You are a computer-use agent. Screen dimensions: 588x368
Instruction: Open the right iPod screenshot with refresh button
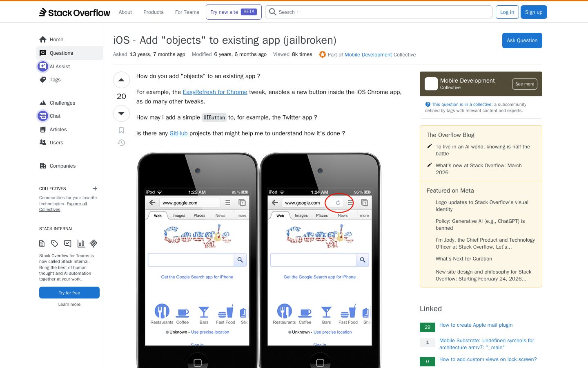[x=320, y=260]
